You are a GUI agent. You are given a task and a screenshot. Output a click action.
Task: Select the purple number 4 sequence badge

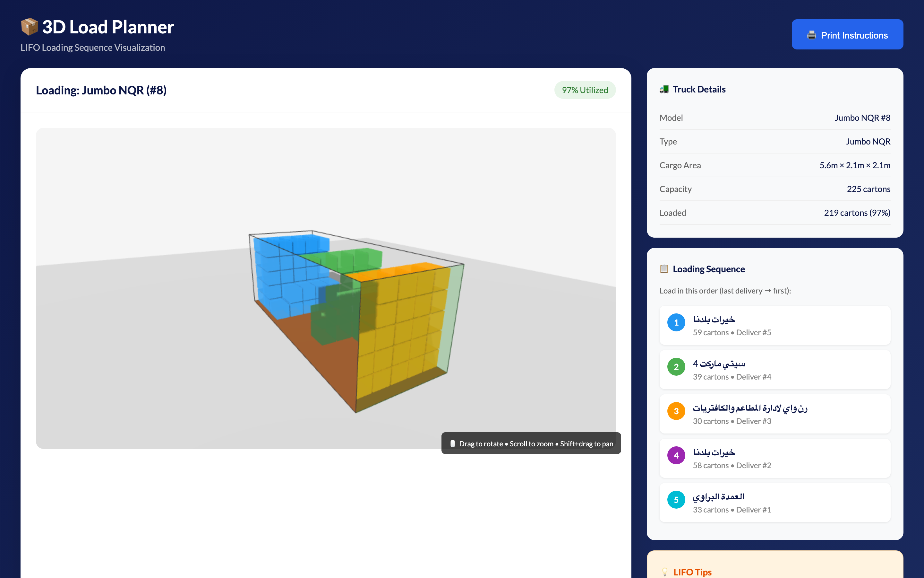(x=676, y=455)
